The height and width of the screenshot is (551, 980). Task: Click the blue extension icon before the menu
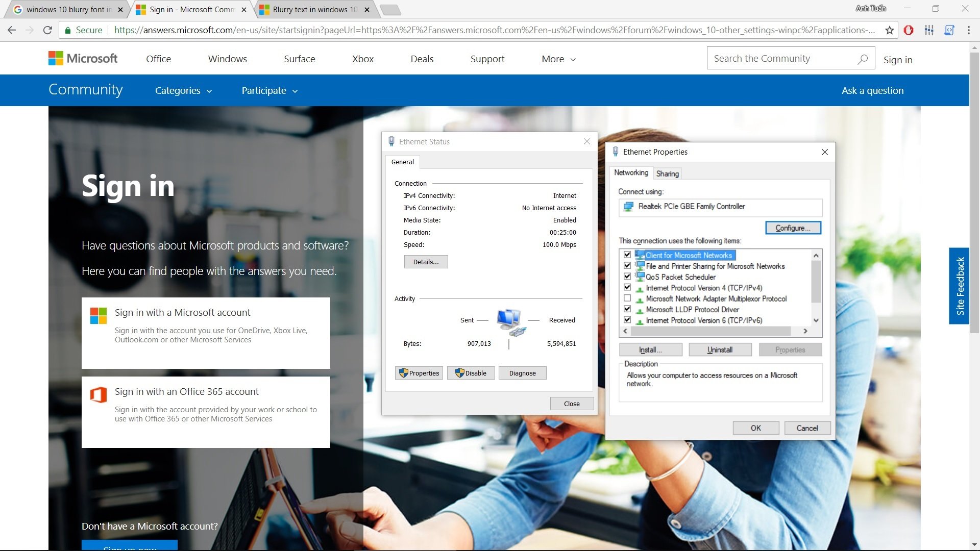coord(949,30)
